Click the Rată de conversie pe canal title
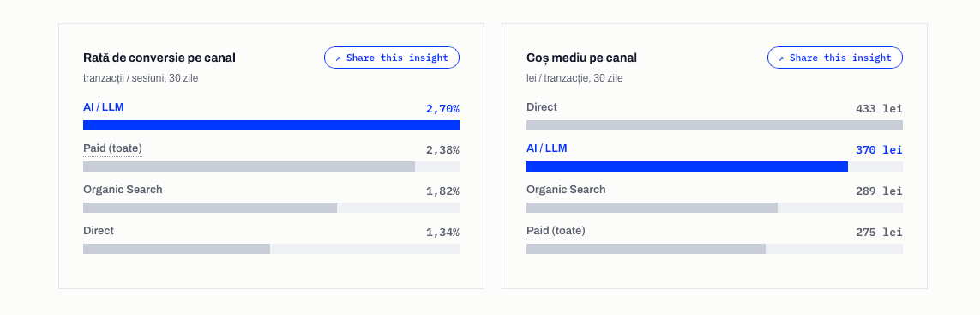 tap(159, 58)
